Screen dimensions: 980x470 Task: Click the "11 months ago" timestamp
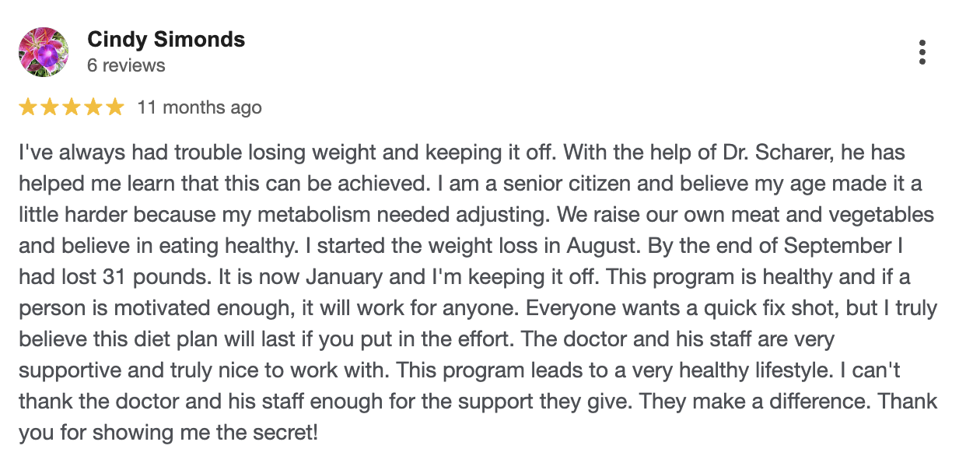pyautogui.click(x=199, y=107)
